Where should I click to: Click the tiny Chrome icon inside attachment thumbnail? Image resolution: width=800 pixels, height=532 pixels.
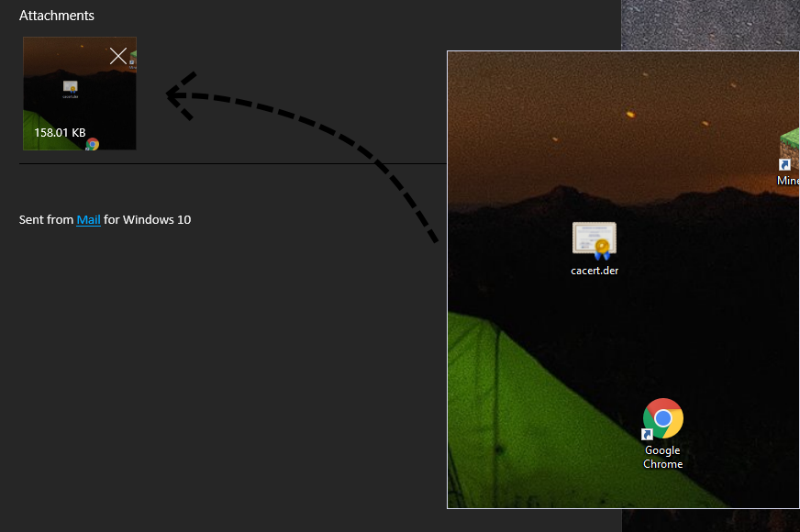(92, 144)
